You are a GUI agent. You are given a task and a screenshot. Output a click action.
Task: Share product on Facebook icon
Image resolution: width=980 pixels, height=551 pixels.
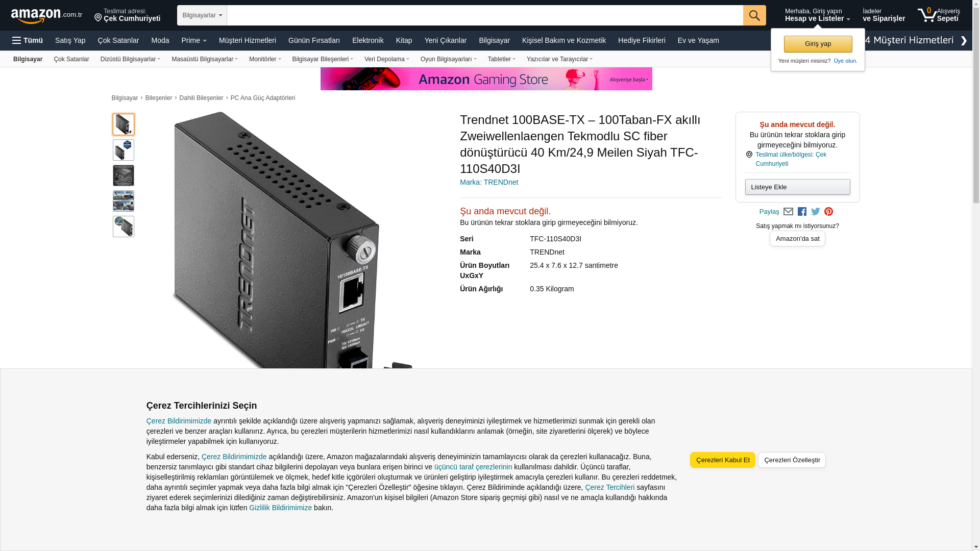(x=802, y=212)
